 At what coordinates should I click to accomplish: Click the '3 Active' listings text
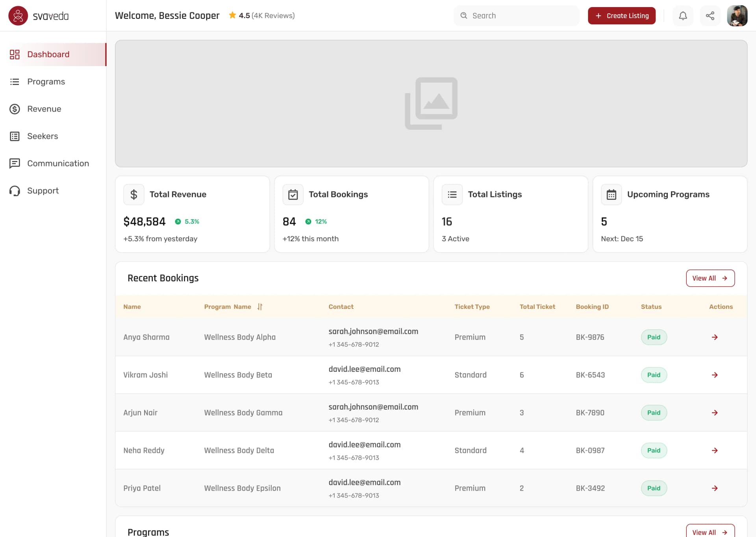(455, 239)
